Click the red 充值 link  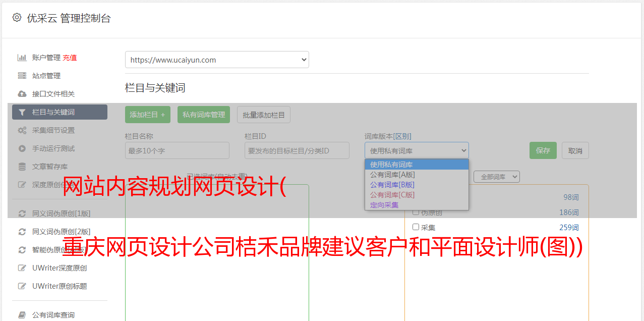tap(70, 58)
